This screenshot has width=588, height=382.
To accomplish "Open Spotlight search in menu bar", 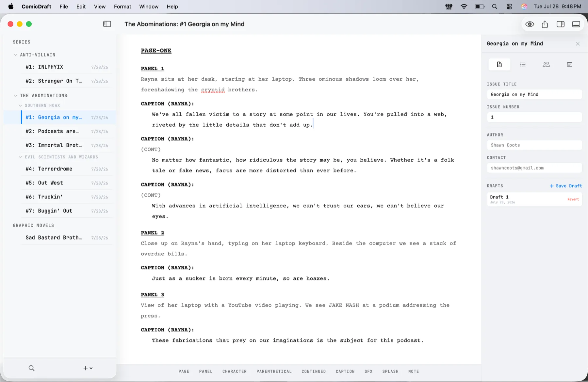I will click(495, 7).
